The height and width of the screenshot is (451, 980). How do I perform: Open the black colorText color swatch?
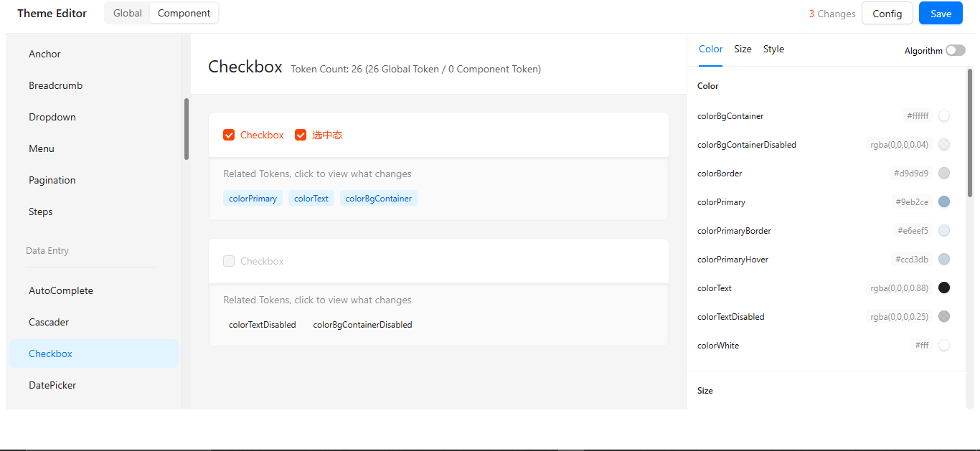944,288
